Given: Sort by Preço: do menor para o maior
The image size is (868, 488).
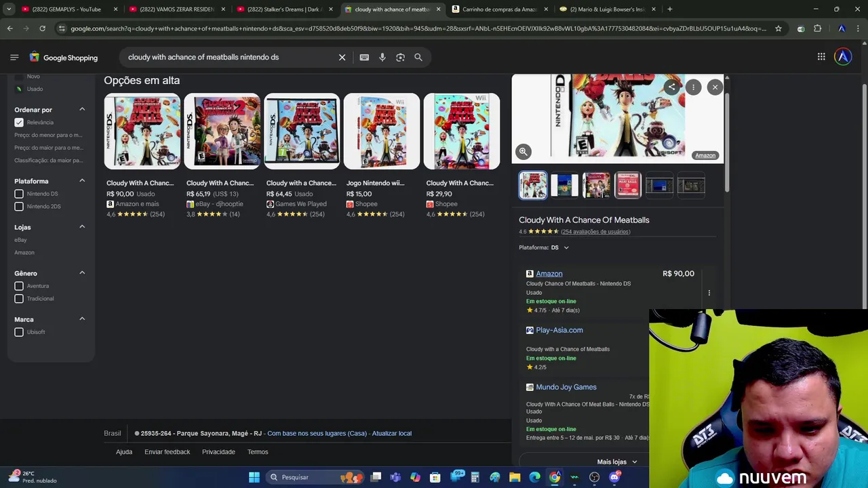Looking at the screenshot, I should point(48,135).
